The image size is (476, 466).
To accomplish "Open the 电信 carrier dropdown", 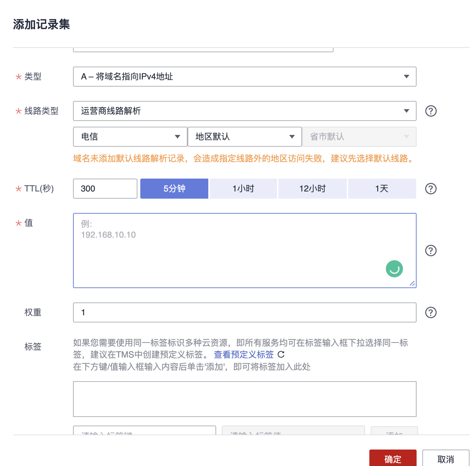I will coord(130,137).
